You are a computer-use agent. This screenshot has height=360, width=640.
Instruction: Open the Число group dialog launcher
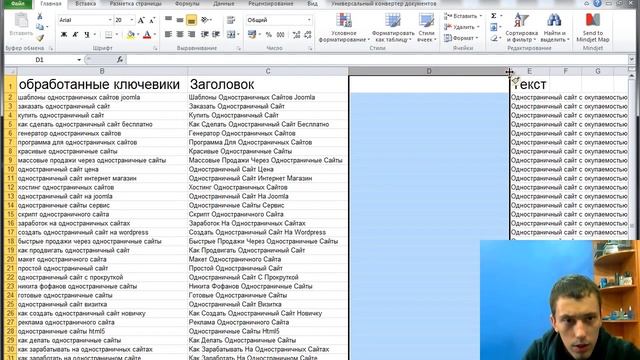point(310,48)
